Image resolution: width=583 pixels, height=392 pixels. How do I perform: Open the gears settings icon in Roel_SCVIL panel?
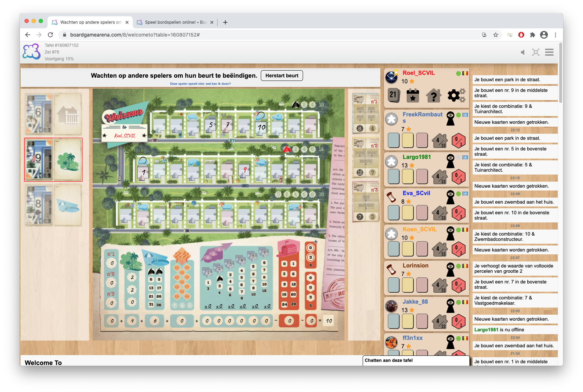coord(456,95)
